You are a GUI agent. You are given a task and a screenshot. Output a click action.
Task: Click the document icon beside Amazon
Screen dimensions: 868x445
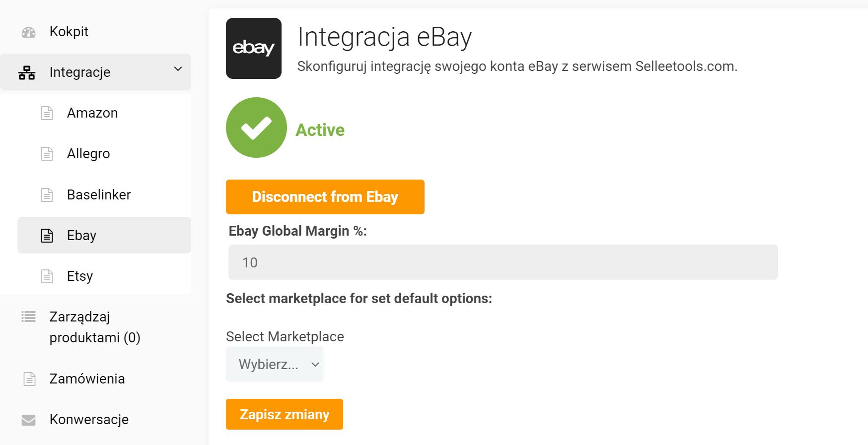point(47,113)
